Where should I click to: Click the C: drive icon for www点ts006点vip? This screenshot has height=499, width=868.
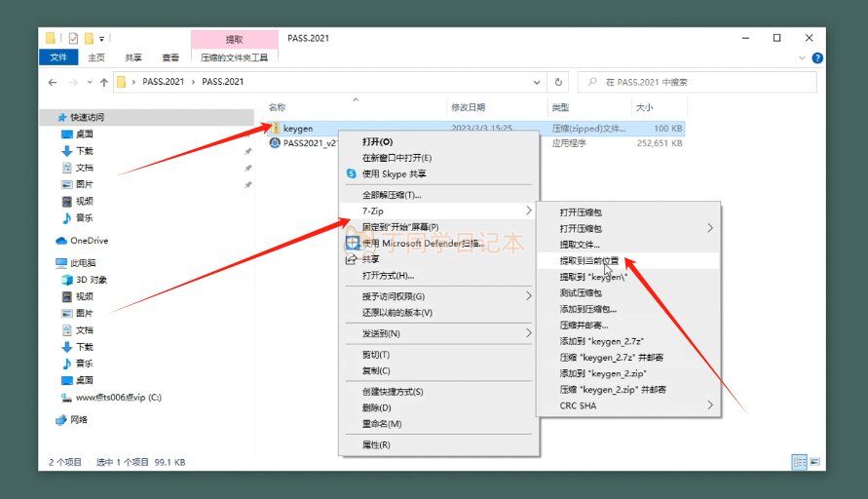pos(66,397)
